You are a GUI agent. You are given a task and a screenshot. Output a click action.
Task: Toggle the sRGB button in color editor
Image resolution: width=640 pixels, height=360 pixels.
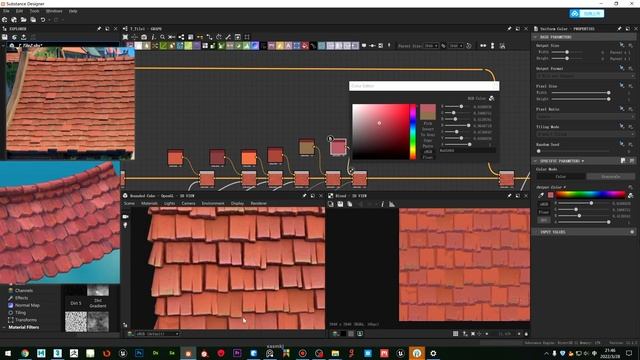427,151
